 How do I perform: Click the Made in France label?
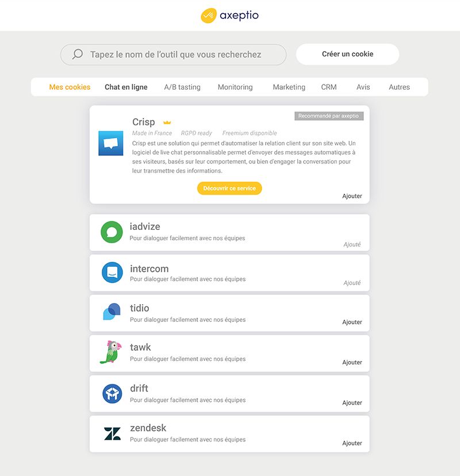[x=152, y=133]
